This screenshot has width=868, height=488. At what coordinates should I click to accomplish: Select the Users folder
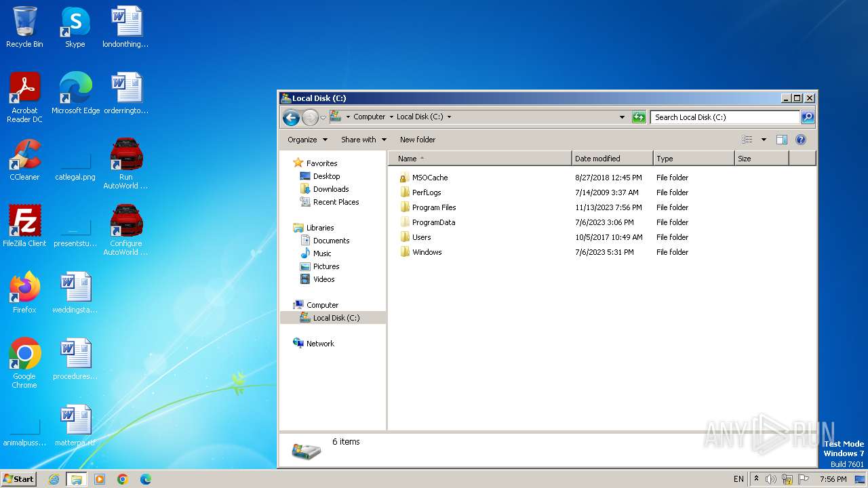(x=421, y=237)
